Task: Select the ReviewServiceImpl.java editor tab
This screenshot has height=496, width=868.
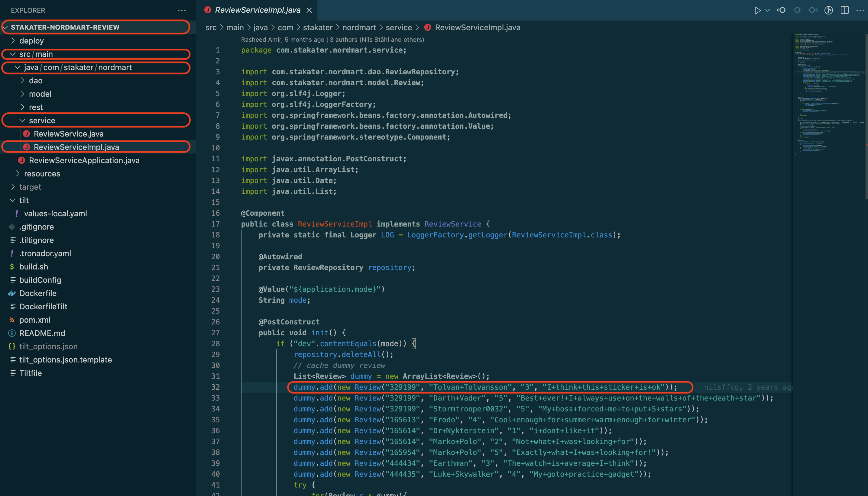Action: (x=257, y=10)
